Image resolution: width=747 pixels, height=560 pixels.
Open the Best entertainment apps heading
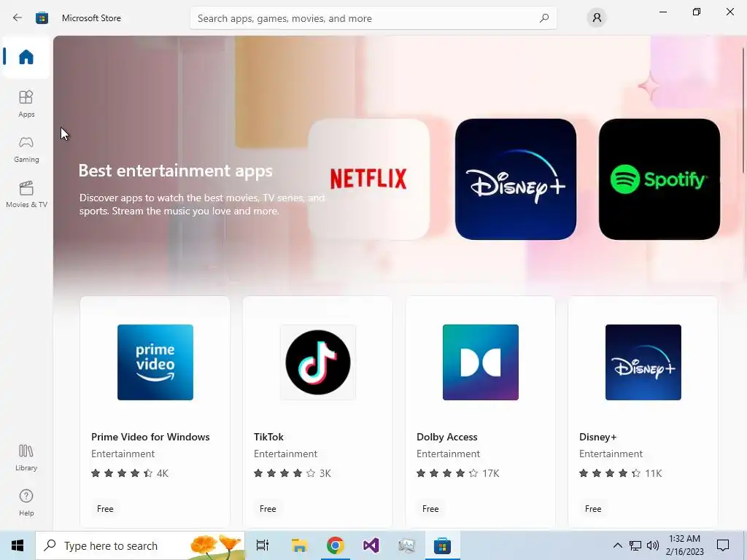pyautogui.click(x=175, y=170)
